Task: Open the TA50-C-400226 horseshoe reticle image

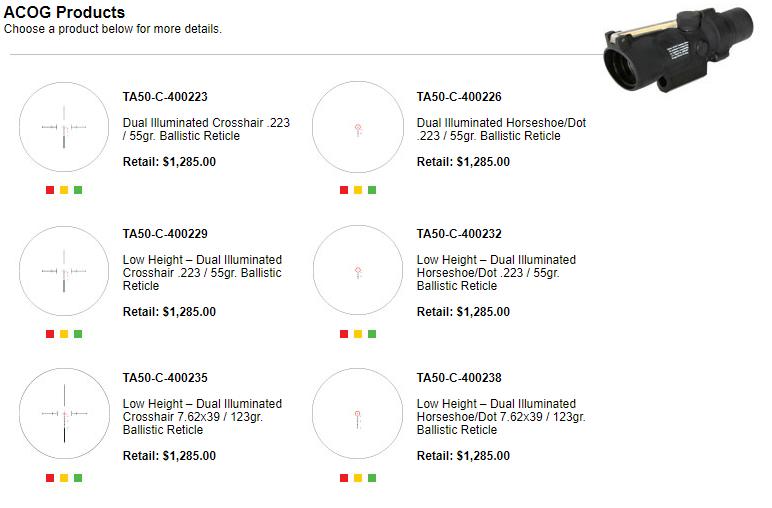Action: pyautogui.click(x=358, y=127)
